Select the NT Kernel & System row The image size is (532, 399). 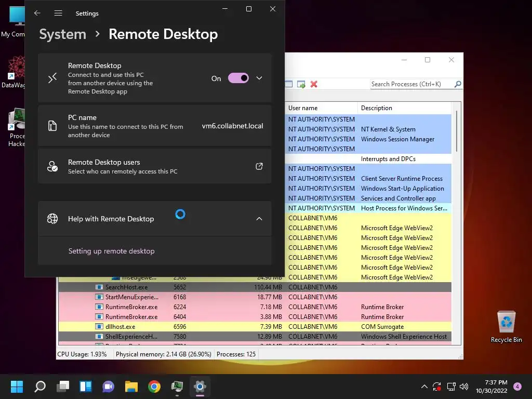click(368, 129)
